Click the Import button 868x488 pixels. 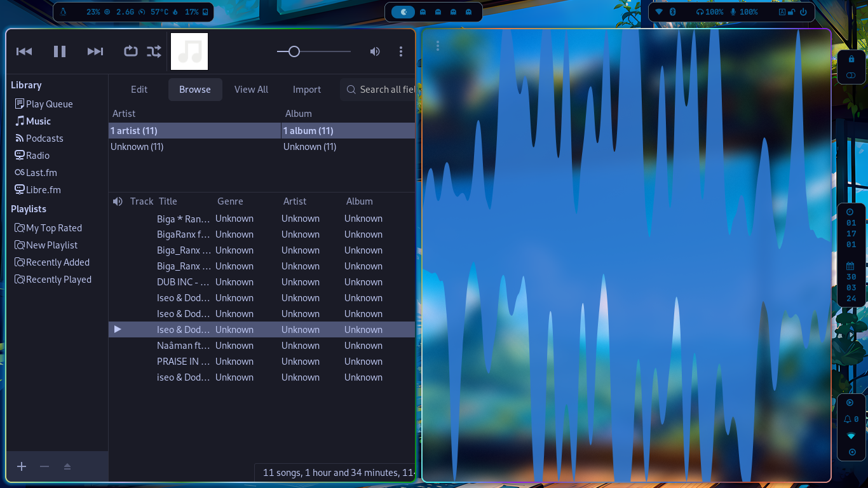pyautogui.click(x=307, y=90)
